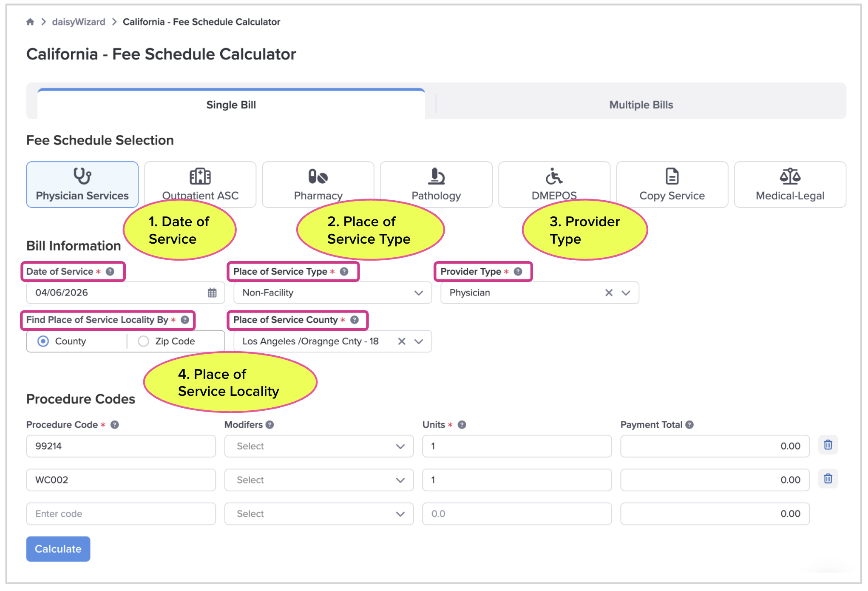Image resolution: width=868 pixels, height=591 pixels.
Task: Click the home breadcrumb icon
Action: click(x=30, y=22)
